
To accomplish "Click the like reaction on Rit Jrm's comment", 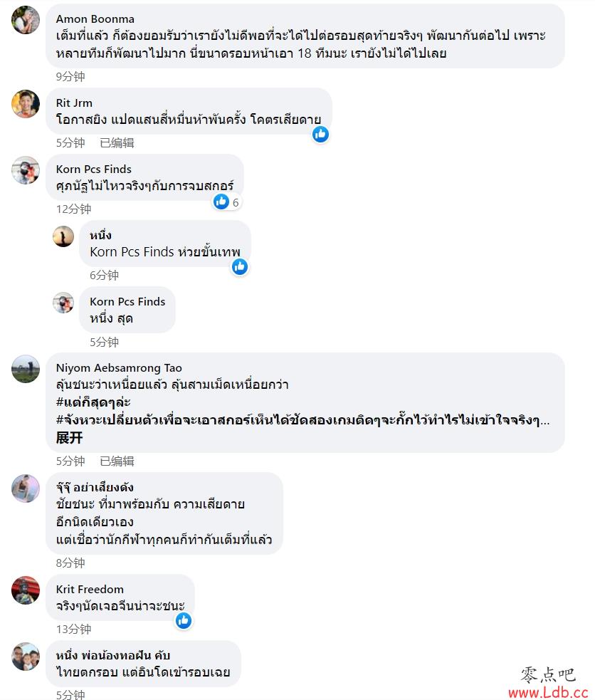I will pos(320,135).
